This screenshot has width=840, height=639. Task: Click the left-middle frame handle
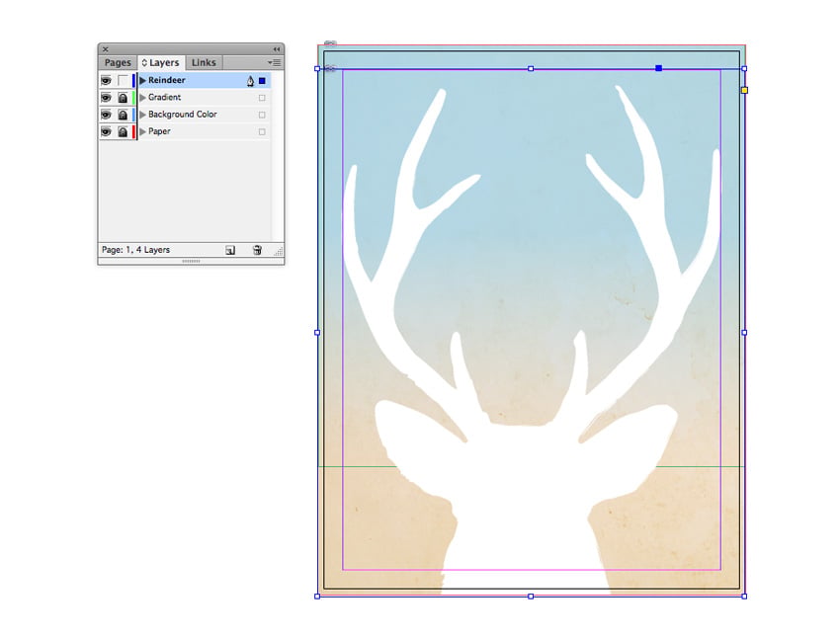point(317,333)
